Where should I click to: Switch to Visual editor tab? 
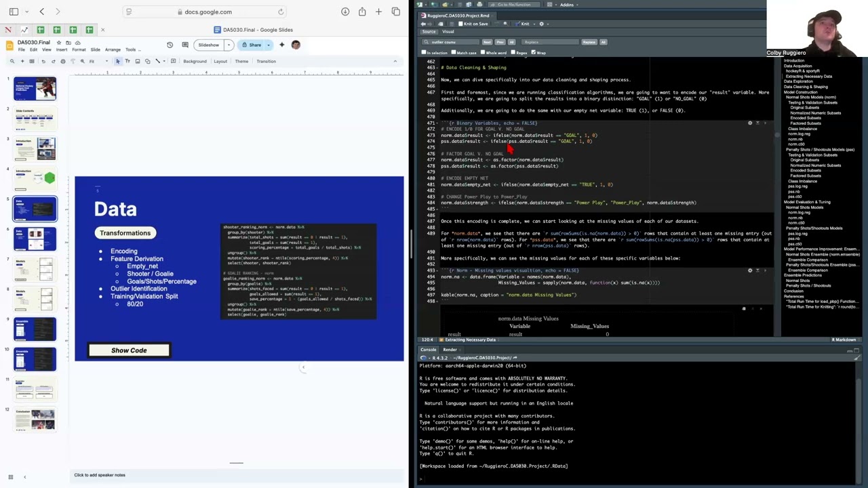448,32
